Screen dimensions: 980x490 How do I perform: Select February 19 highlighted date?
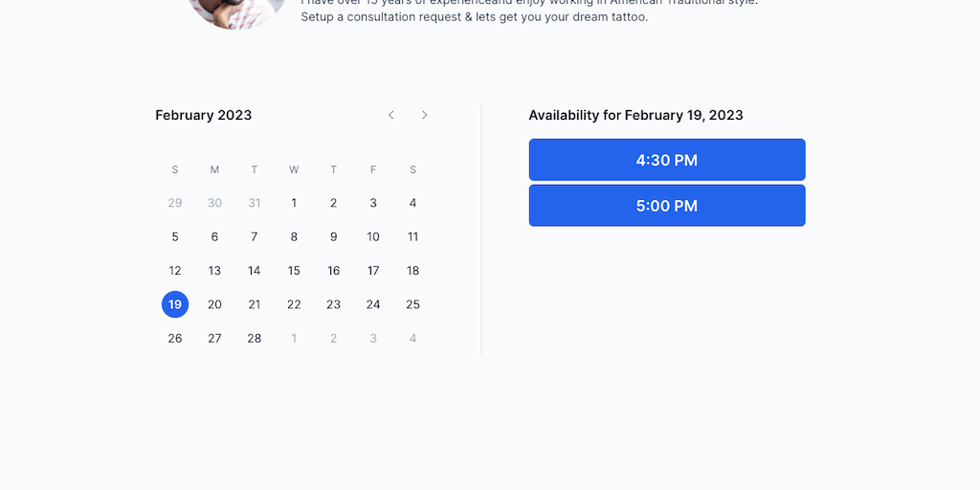(175, 304)
